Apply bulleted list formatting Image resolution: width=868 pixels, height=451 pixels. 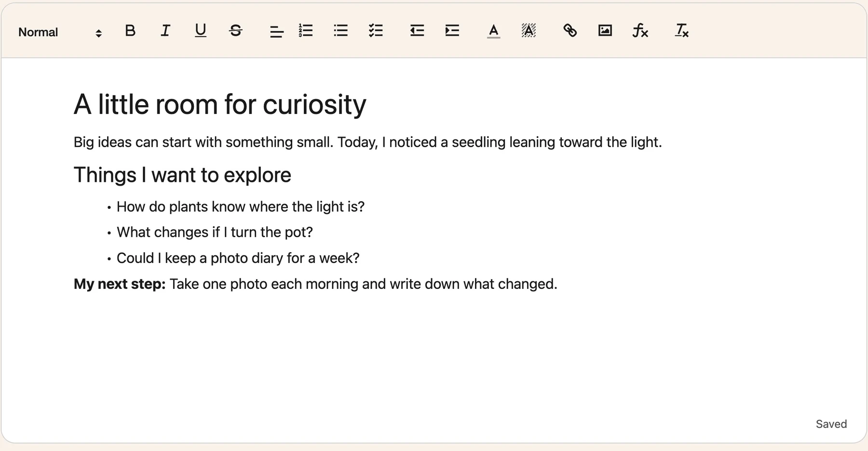point(341,31)
